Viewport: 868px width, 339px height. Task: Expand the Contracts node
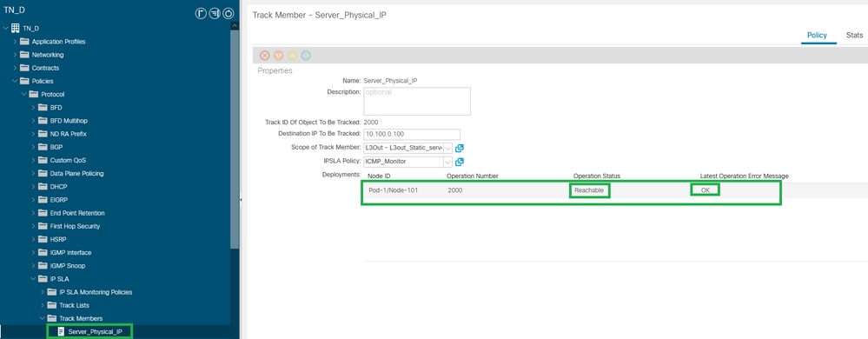pyautogui.click(x=15, y=68)
